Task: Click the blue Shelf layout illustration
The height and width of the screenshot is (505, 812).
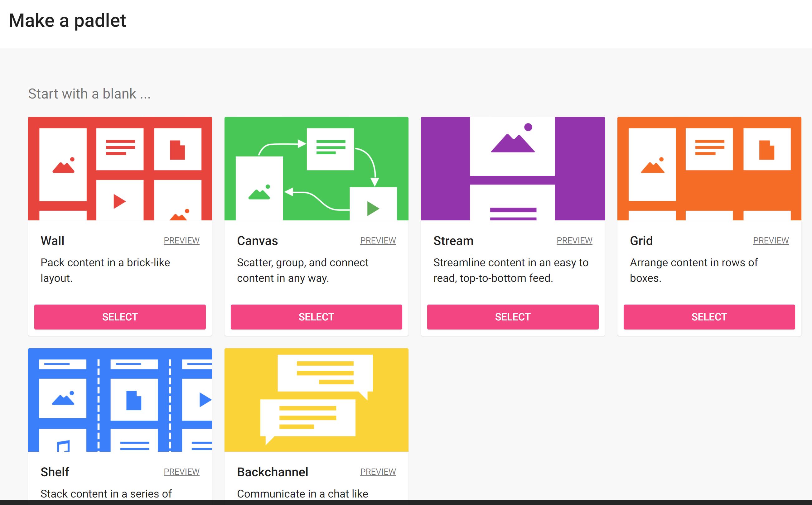Action: 120,399
